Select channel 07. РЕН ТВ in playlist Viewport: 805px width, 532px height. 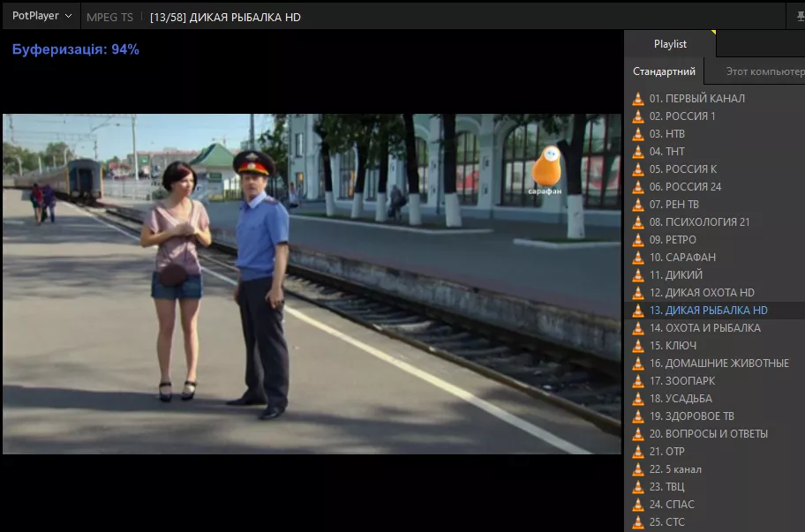click(715, 205)
